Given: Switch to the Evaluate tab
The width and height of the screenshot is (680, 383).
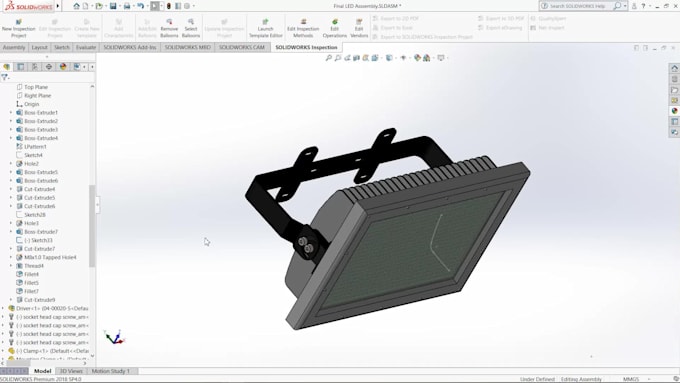Looking at the screenshot, I should coord(86,47).
